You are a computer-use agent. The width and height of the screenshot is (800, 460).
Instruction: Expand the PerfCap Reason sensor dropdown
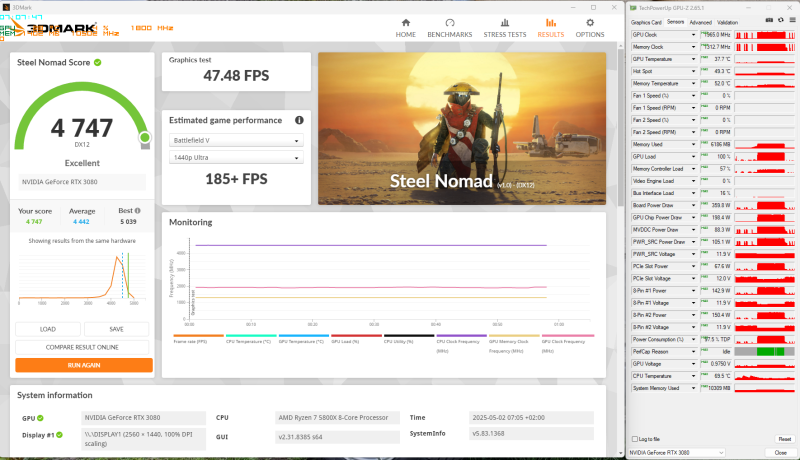tap(693, 351)
